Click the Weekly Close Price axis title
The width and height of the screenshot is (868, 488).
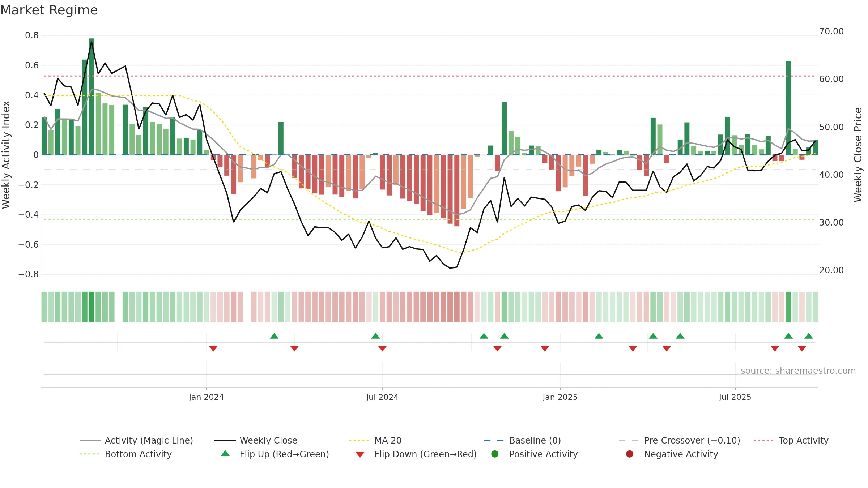[858, 155]
